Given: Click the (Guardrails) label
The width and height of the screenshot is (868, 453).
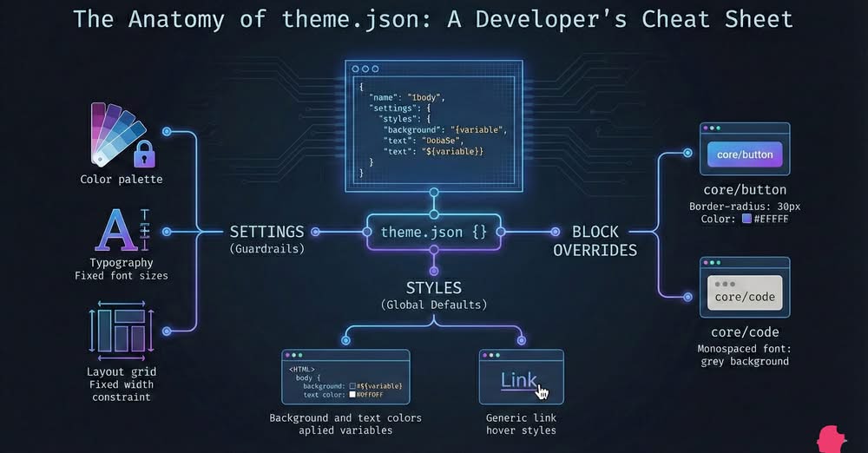Looking at the screenshot, I should pos(266,249).
